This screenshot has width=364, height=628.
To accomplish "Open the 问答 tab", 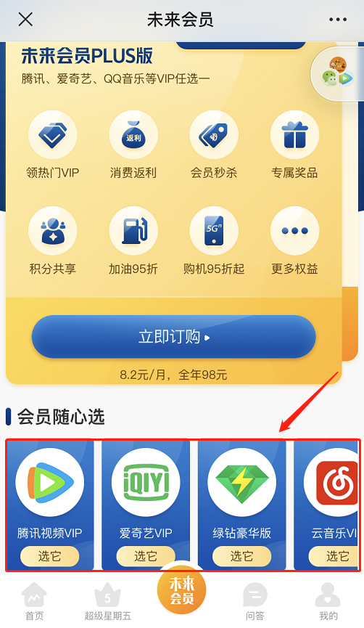I will coord(255,601).
